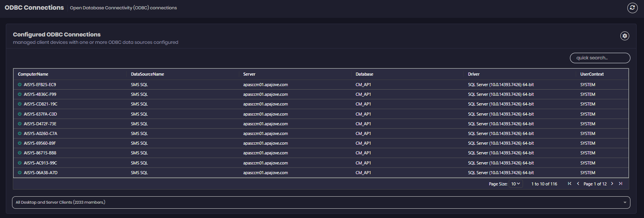Sort by Driver column header
Image resolution: width=644 pixels, height=218 pixels.
click(473, 74)
